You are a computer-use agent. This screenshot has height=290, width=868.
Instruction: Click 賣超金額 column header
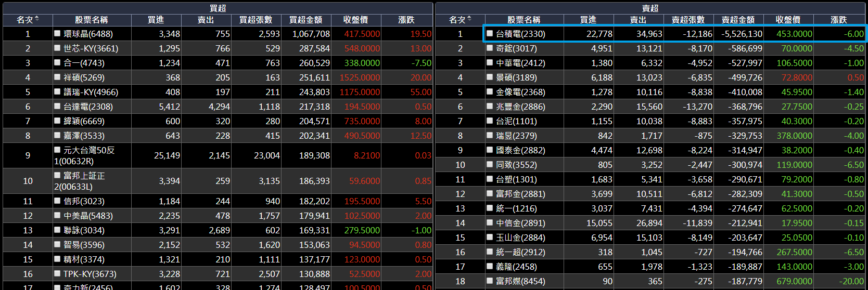coord(738,20)
